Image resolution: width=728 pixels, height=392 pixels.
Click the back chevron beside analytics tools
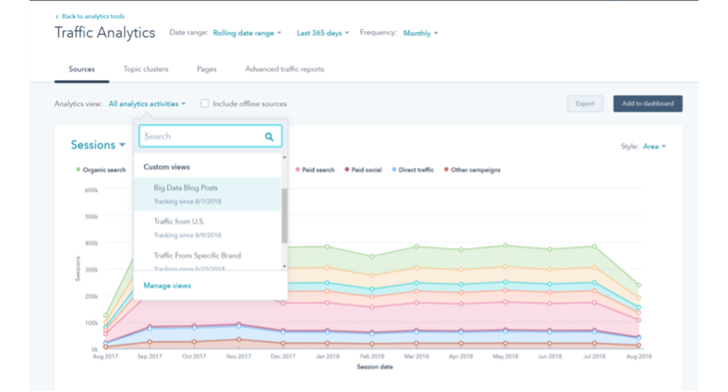pyautogui.click(x=57, y=17)
